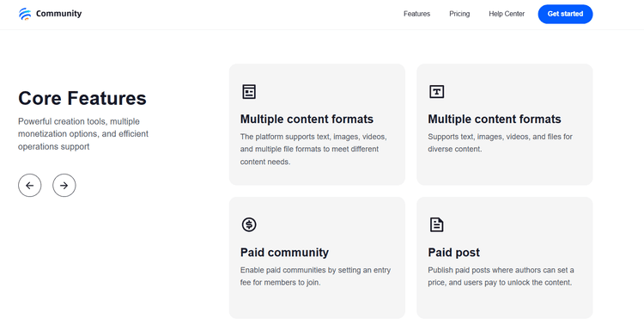Click the previous arrow button
Viewport: 644px width, 331px height.
pyautogui.click(x=29, y=186)
